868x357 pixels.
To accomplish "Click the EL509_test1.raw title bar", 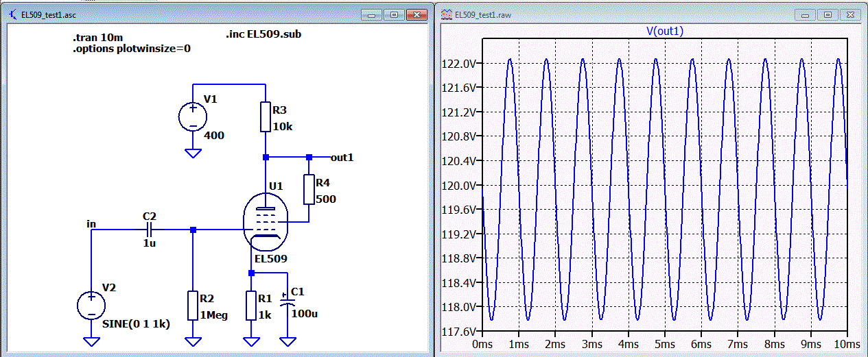I will [x=651, y=14].
